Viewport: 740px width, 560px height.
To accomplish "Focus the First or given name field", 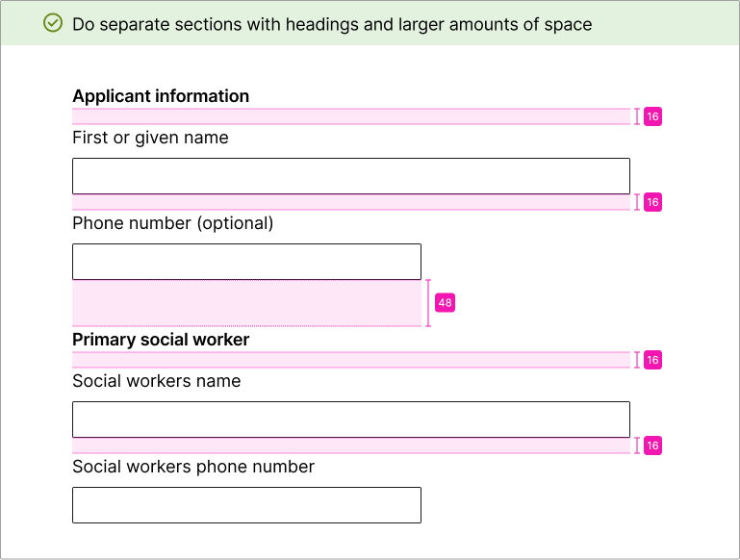I will [350, 176].
